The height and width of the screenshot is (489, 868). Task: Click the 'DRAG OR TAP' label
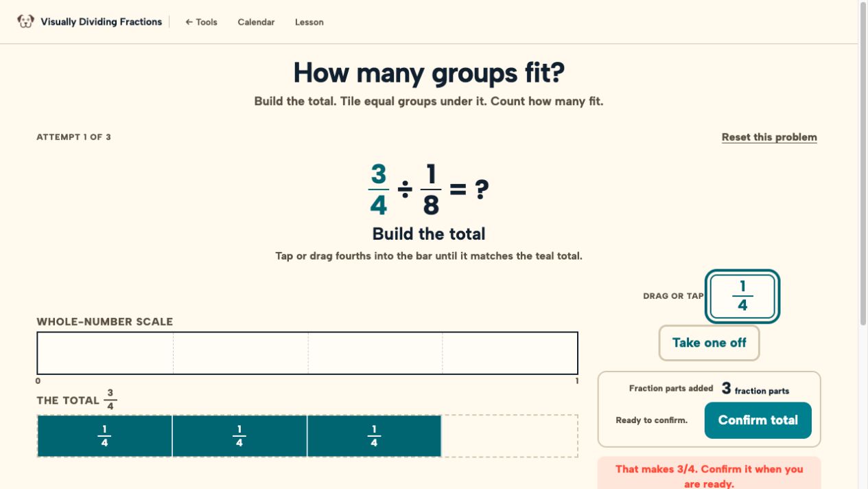click(673, 296)
